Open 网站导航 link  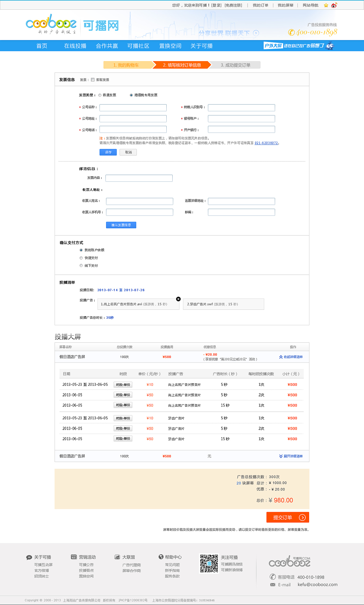click(x=311, y=5)
